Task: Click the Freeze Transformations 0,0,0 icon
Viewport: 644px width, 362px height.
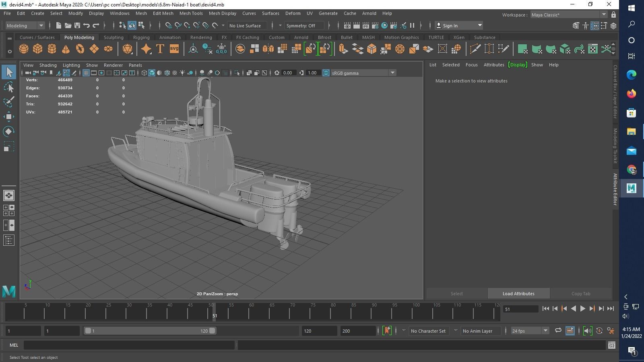Action: coord(221,49)
